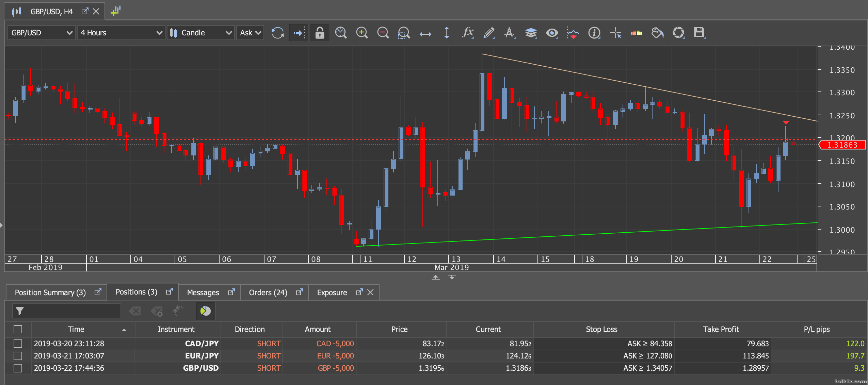Switch to Position Summary (3) tab

pyautogui.click(x=50, y=292)
